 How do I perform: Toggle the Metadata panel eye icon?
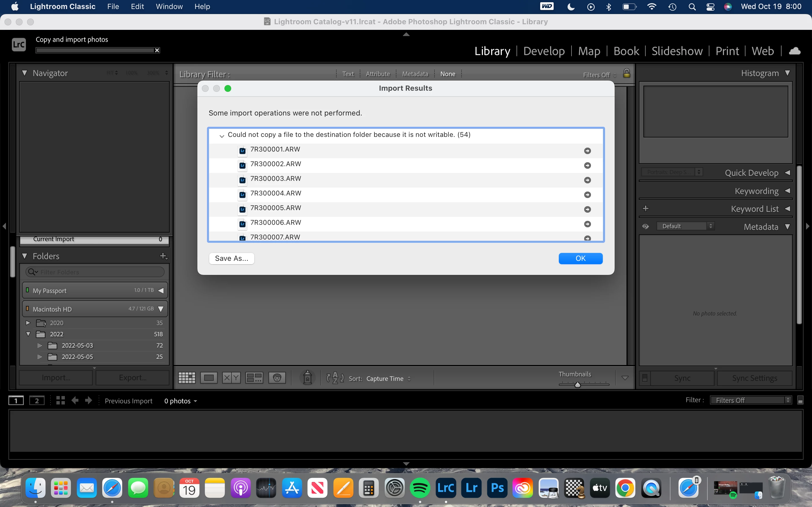point(646,226)
